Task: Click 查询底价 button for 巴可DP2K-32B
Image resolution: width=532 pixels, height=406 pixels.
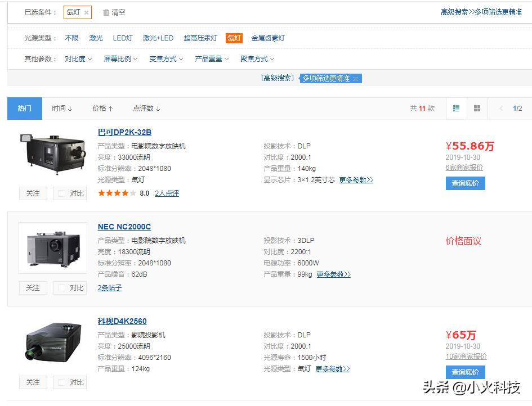Action: pyautogui.click(x=465, y=183)
